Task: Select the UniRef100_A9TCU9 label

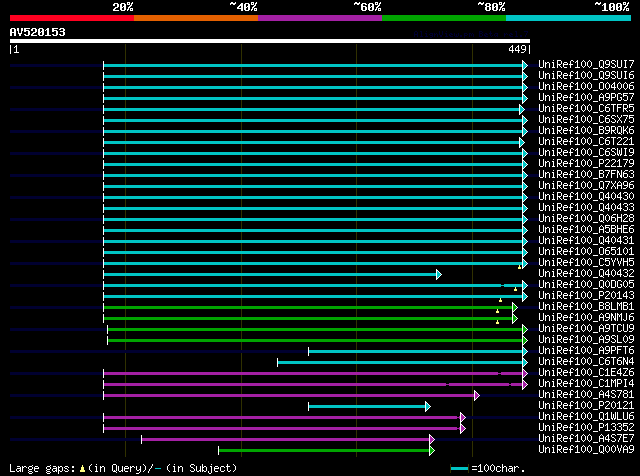Action: (586, 329)
